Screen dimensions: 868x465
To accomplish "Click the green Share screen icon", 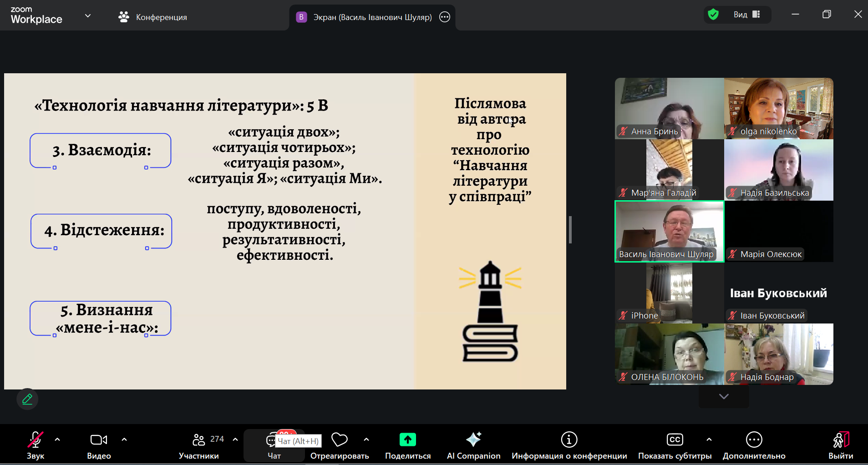I will (408, 440).
